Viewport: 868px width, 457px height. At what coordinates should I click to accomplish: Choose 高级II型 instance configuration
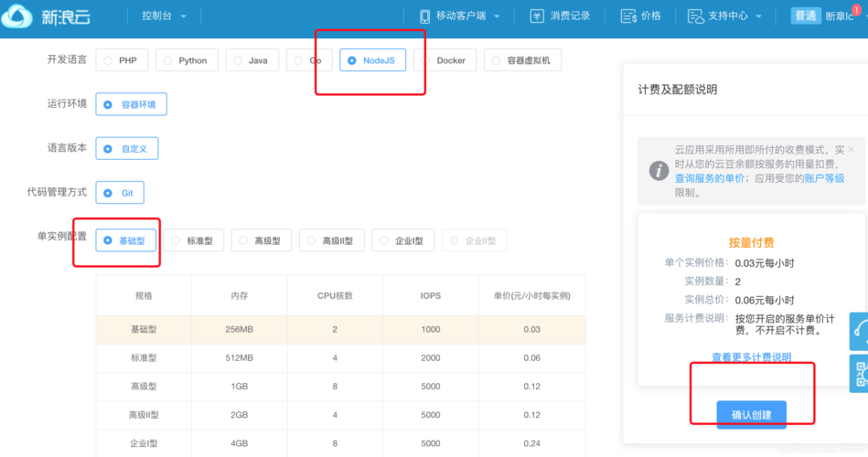click(332, 240)
